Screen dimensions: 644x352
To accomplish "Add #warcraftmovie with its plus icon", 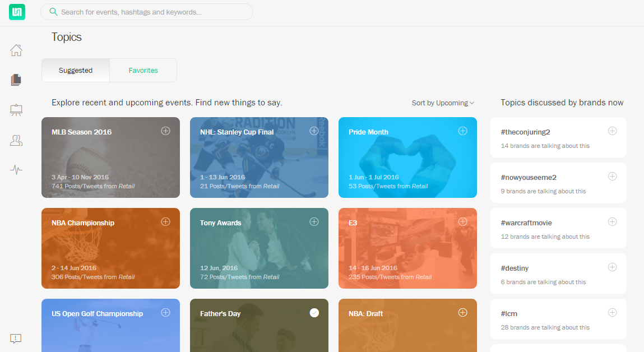I will [x=613, y=222].
